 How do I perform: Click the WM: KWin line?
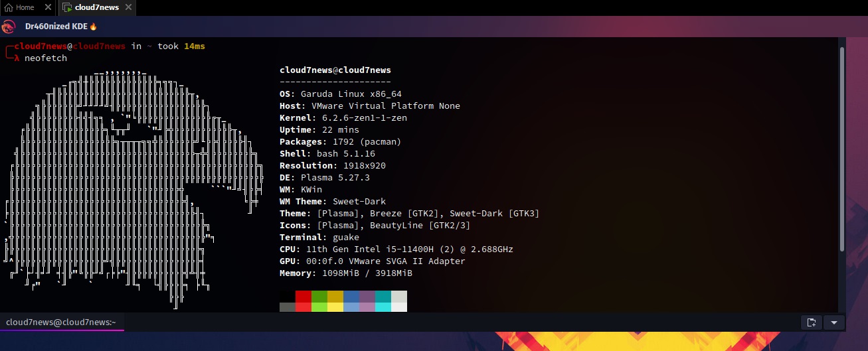[x=301, y=190]
